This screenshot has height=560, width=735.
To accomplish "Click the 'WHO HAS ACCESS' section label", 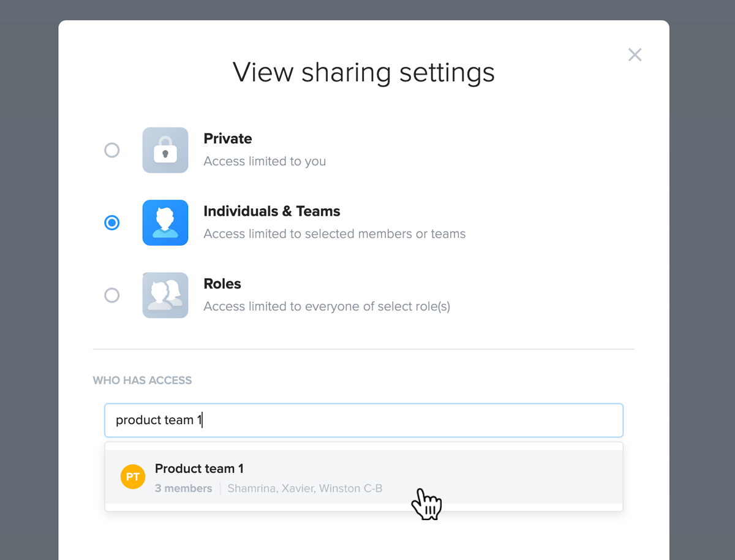I will pyautogui.click(x=142, y=380).
